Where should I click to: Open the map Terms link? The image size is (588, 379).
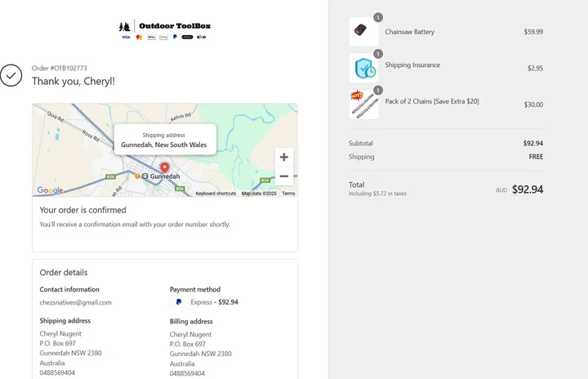pos(288,194)
